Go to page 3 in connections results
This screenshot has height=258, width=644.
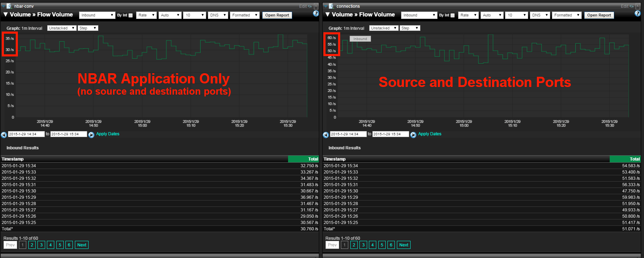(363, 245)
